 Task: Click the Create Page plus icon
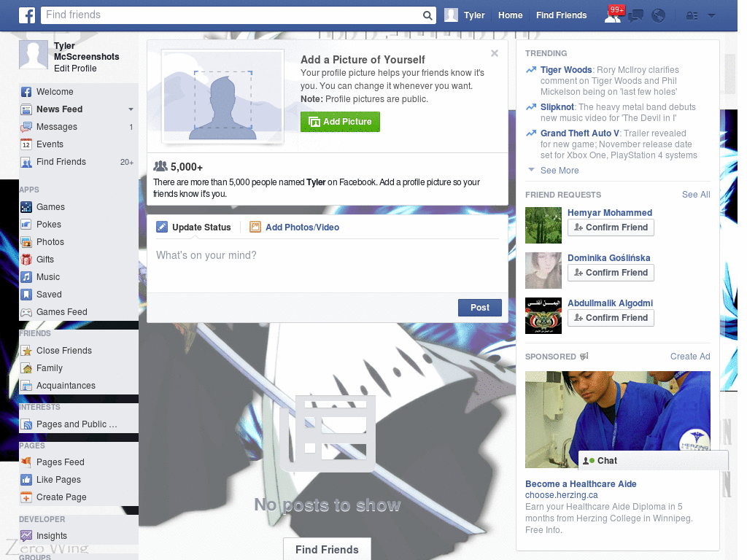click(27, 497)
